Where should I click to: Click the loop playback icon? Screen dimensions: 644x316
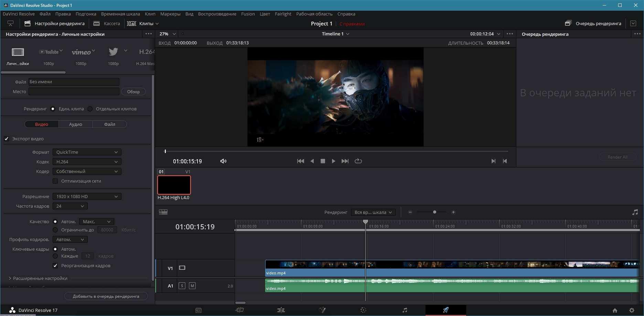click(358, 161)
